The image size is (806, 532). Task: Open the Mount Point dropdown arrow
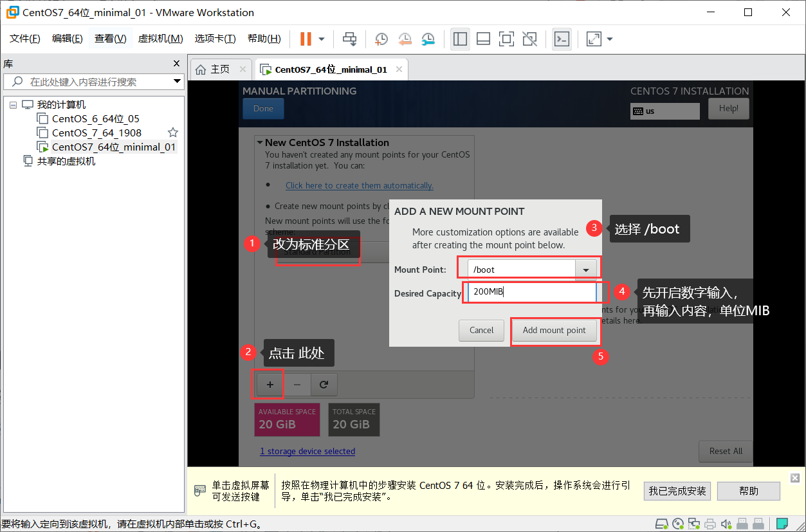pos(585,270)
